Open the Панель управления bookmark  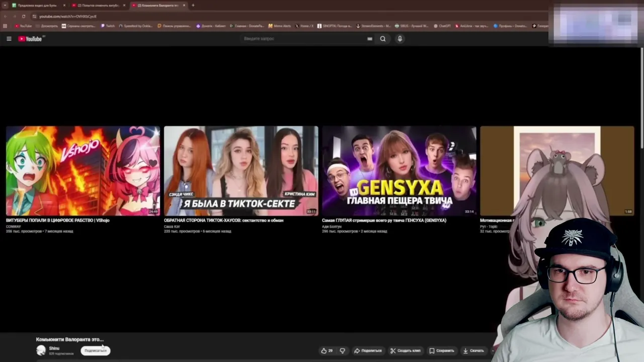point(174,26)
